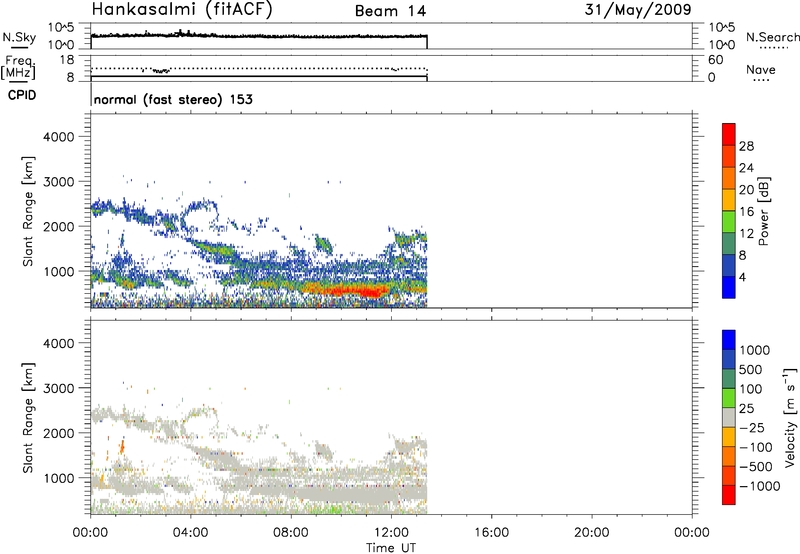The image size is (800, 554).
Task: Click the velocity panel 'Slant Range [km]' label
Action: [28, 418]
